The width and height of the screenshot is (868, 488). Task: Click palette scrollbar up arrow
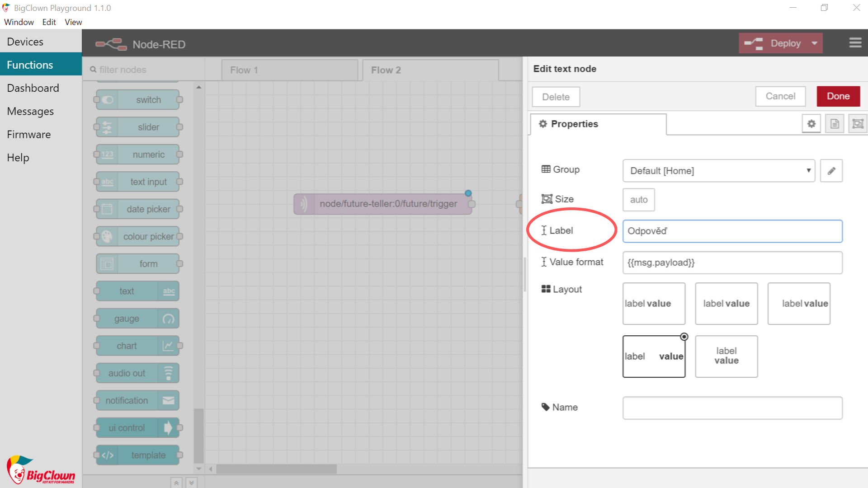[198, 87]
